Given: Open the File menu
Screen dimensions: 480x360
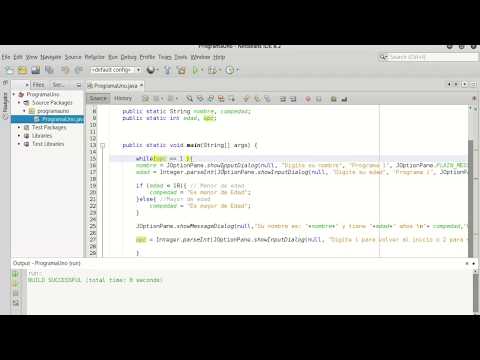Looking at the screenshot, I should click(6, 57).
